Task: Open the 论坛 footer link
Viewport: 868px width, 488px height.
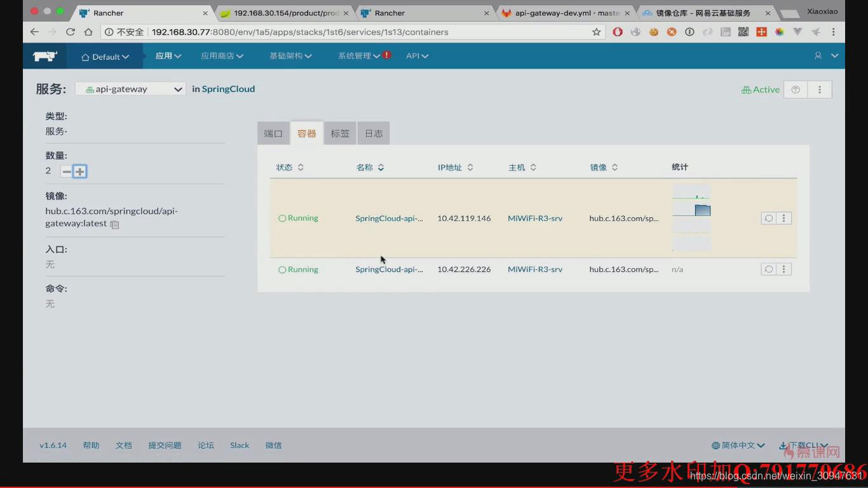Action: [x=206, y=445]
